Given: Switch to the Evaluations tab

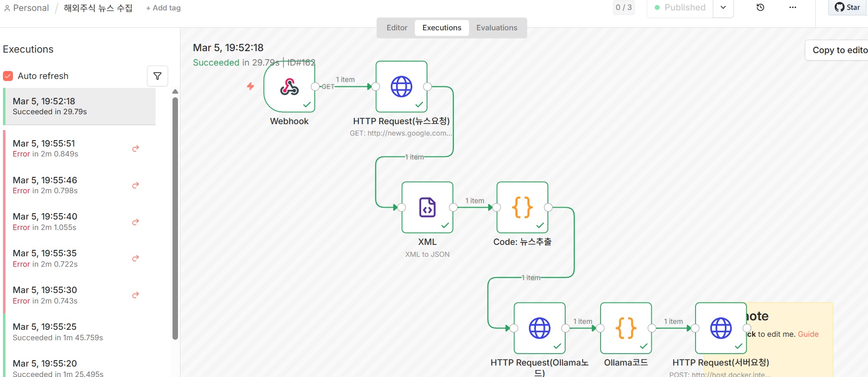Looking at the screenshot, I should pos(497,28).
